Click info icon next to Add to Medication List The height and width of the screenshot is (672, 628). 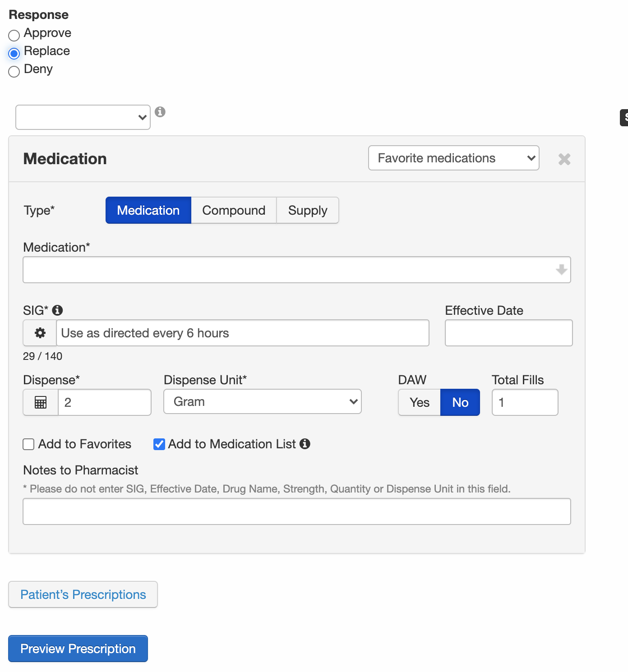(305, 444)
